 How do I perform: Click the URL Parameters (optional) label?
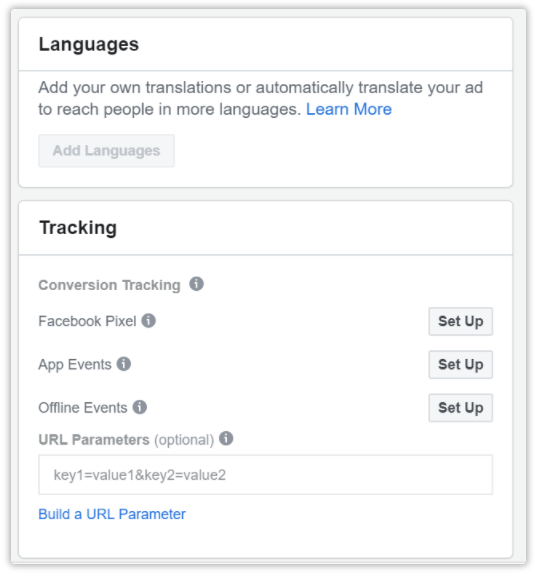[126, 440]
